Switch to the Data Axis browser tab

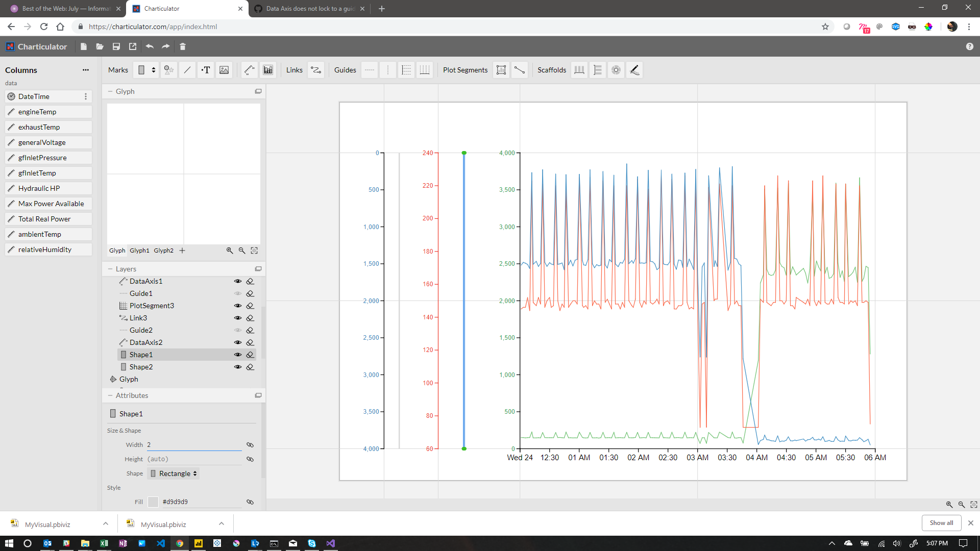click(306, 9)
